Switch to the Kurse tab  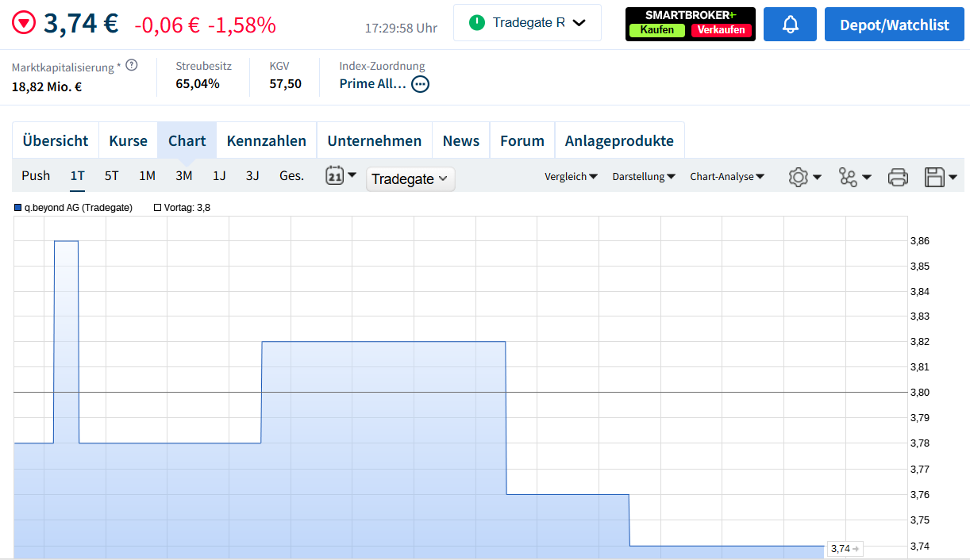click(129, 140)
